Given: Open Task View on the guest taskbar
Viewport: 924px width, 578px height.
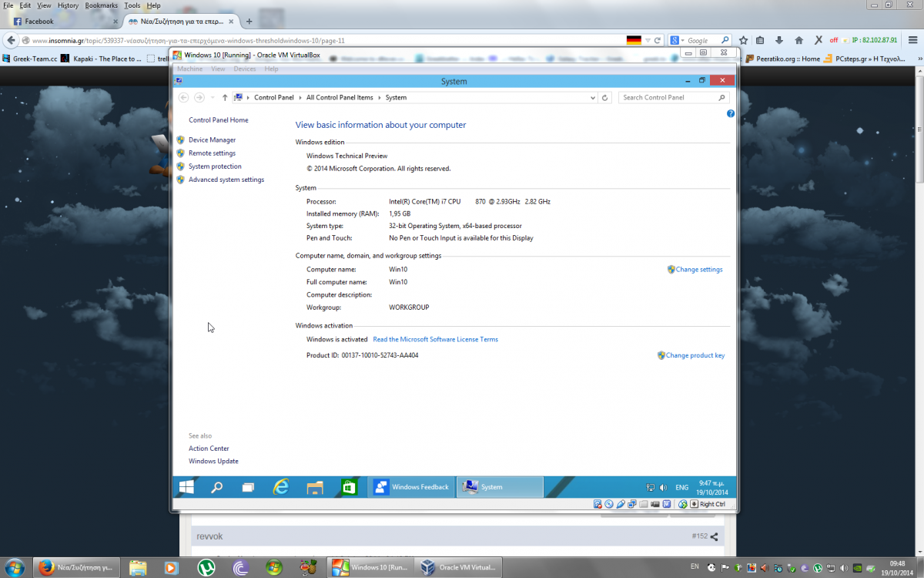Looking at the screenshot, I should click(x=248, y=487).
